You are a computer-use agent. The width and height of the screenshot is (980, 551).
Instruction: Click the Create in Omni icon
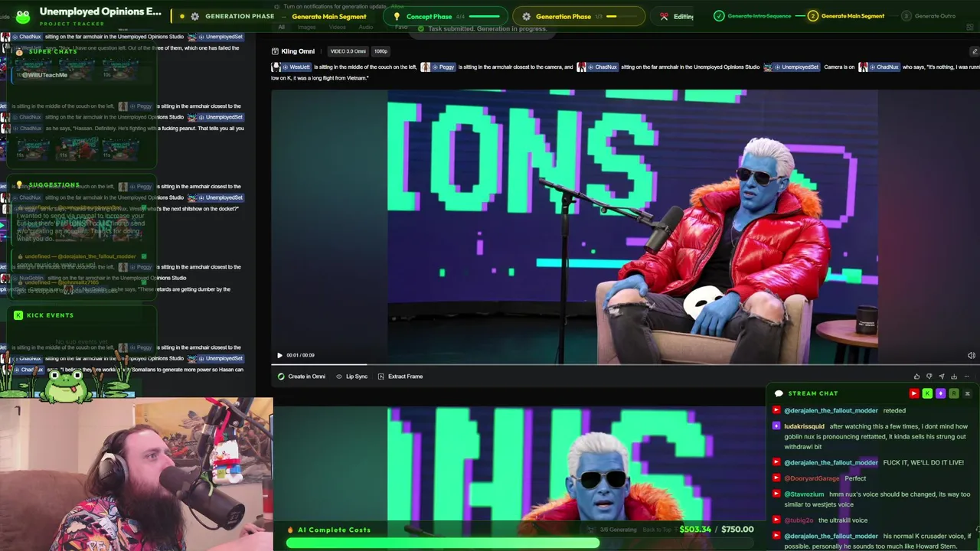tap(281, 377)
